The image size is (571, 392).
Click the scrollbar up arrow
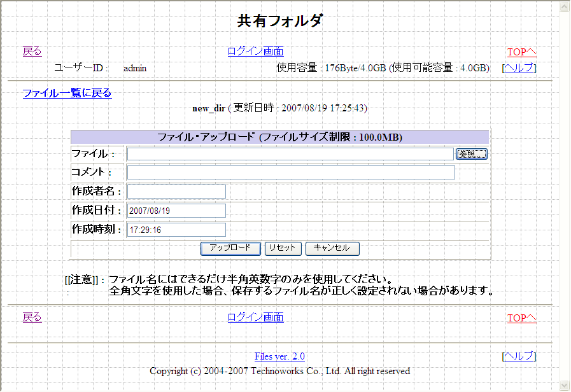[564, 6]
